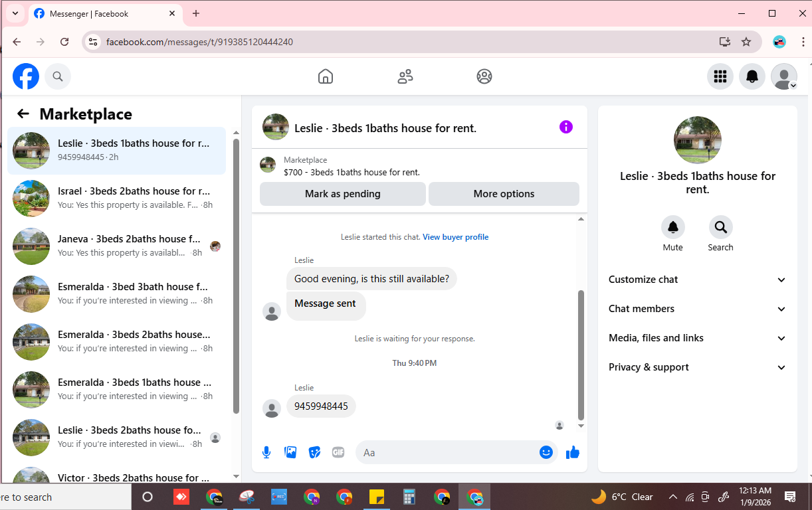Select the Messenger | Facebook tab
The width and height of the screenshot is (812, 510).
(106, 14)
